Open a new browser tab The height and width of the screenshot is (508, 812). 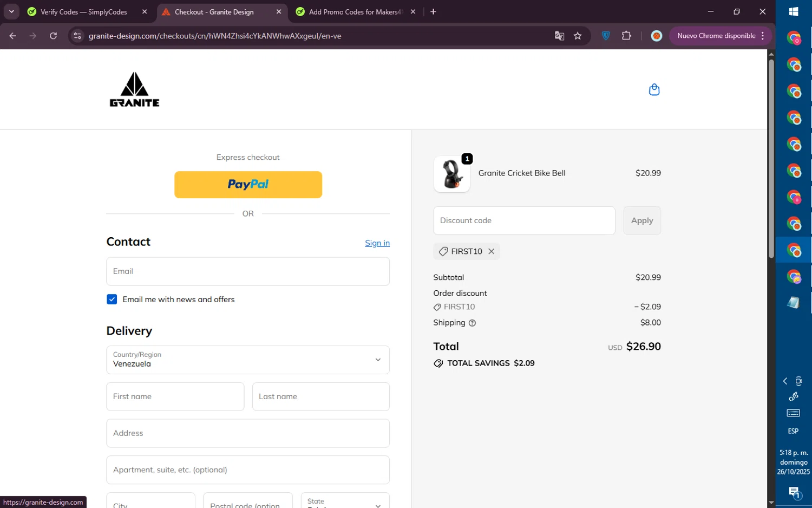click(433, 12)
